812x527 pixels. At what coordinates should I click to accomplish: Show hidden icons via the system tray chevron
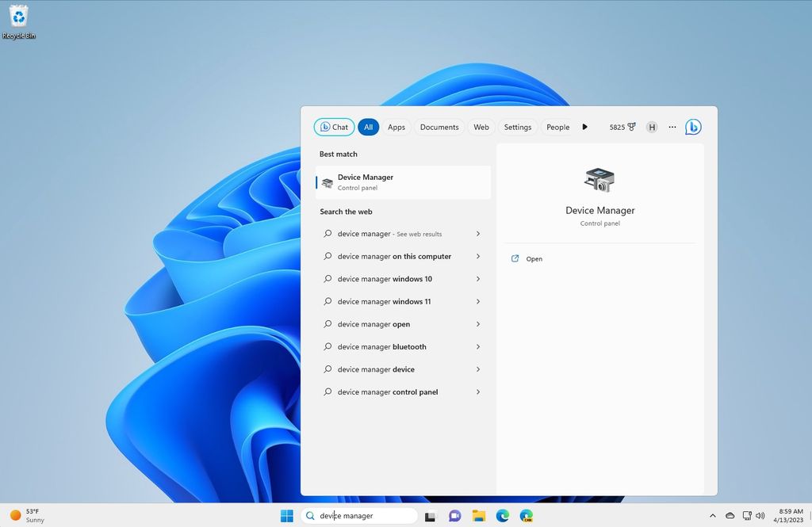pos(712,516)
